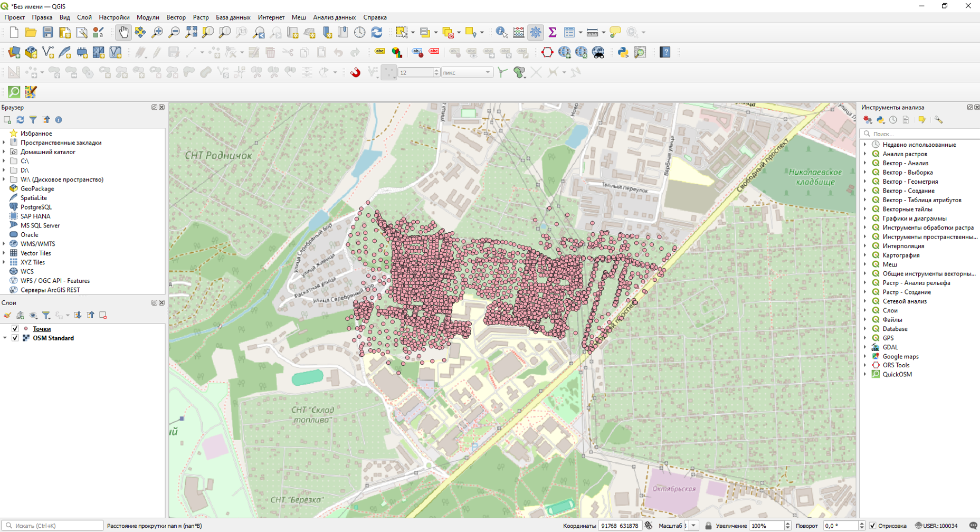This screenshot has width=980, height=532.
Task: Open the QuickOSM green magnifier toolbar icon
Action: coord(14,92)
